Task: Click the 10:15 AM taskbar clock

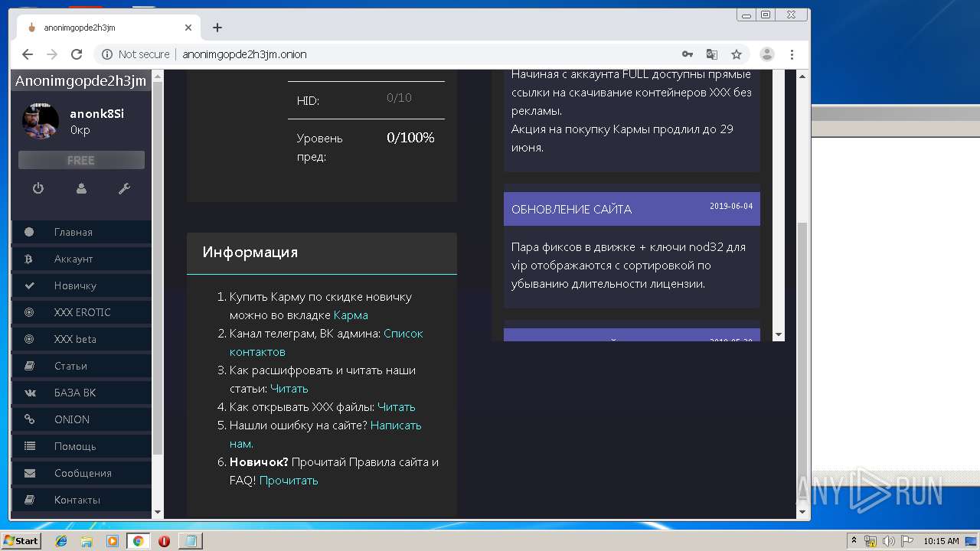Action: coord(941,541)
